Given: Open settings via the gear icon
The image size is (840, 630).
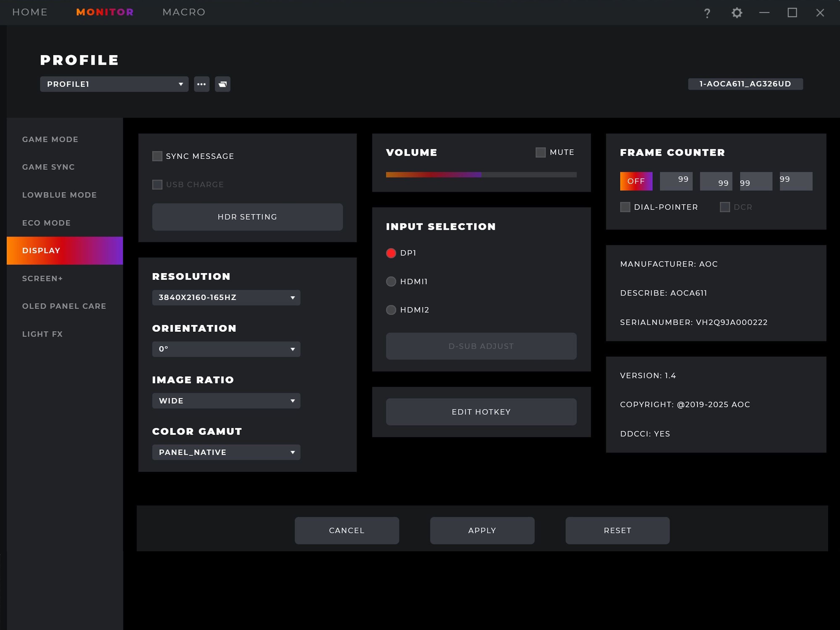Looking at the screenshot, I should pyautogui.click(x=737, y=13).
